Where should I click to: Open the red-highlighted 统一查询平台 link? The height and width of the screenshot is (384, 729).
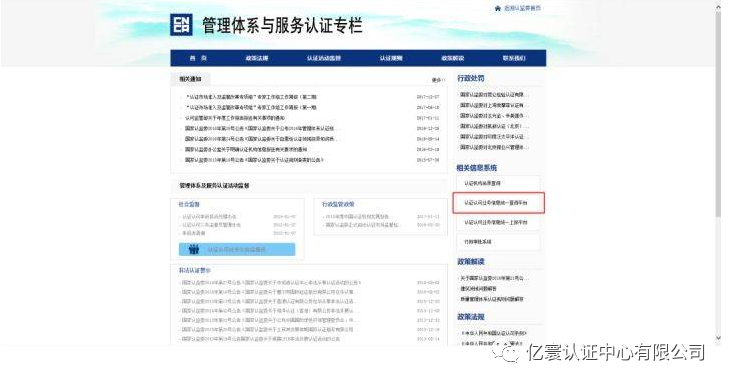coord(498,203)
